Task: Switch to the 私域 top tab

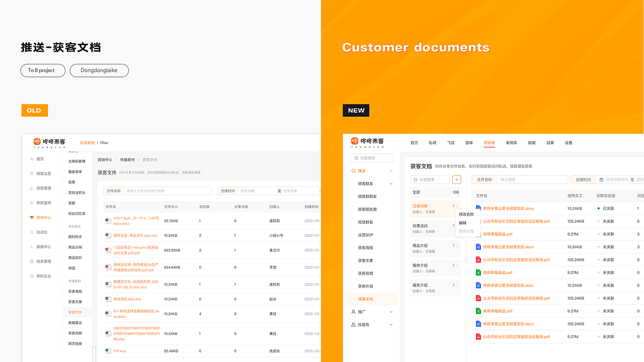Action: tap(433, 143)
